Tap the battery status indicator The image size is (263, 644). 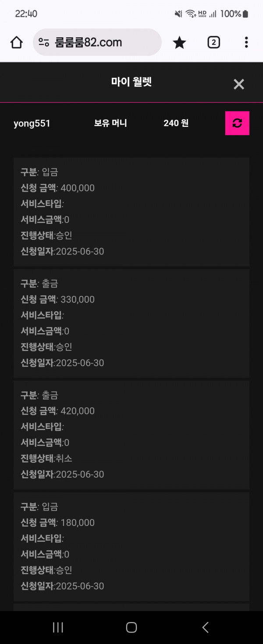(245, 14)
